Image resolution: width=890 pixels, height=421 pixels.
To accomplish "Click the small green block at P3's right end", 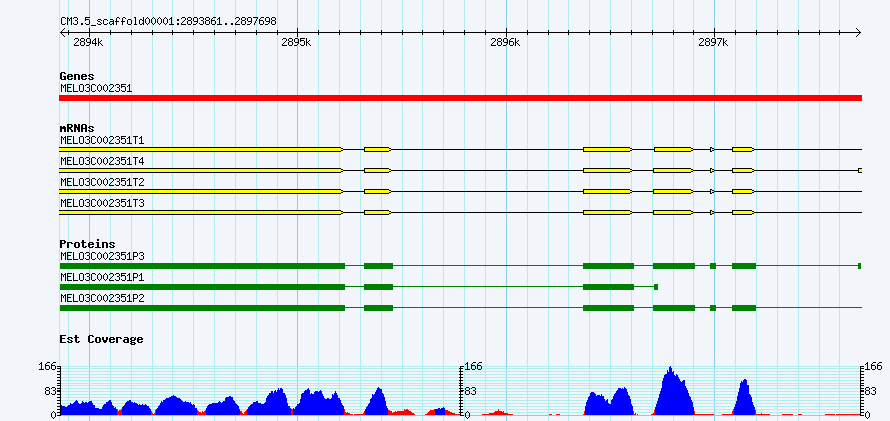I will (x=860, y=266).
